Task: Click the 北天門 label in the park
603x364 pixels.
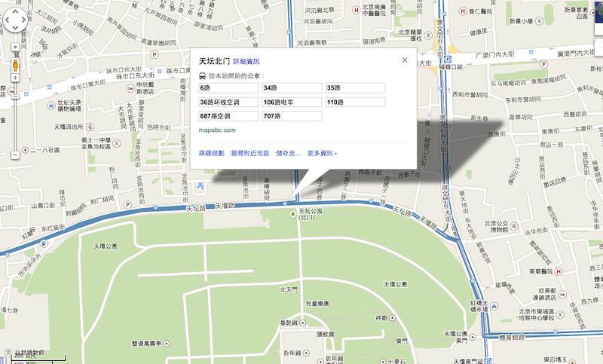Action: [x=289, y=290]
